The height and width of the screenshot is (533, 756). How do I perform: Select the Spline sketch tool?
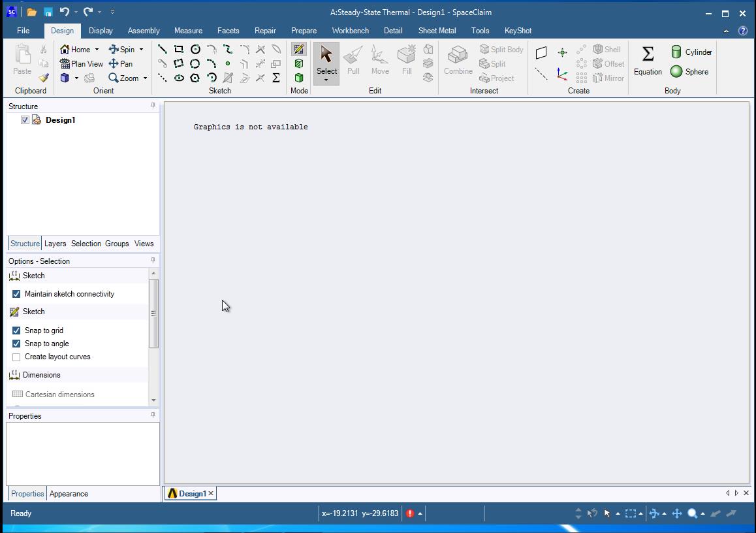(228, 49)
